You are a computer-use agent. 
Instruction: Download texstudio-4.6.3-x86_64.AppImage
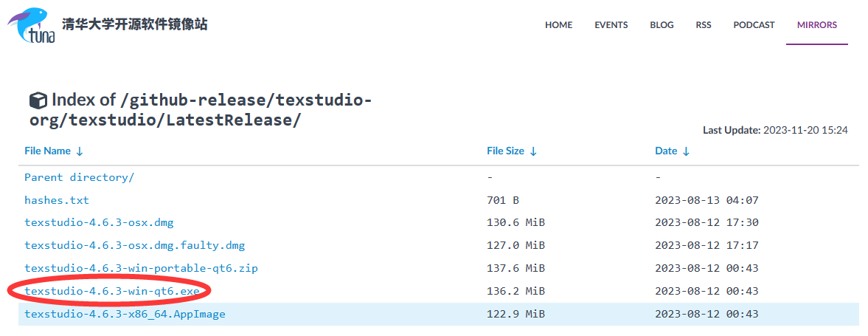tap(125, 315)
